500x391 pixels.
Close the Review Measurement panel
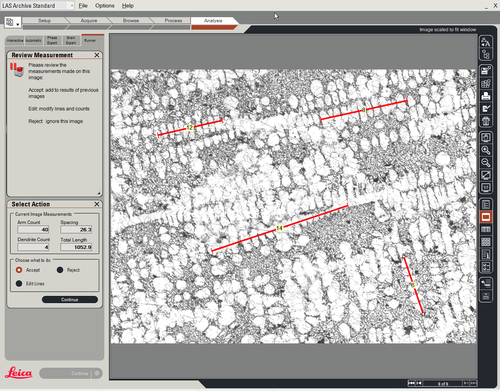[x=97, y=55]
